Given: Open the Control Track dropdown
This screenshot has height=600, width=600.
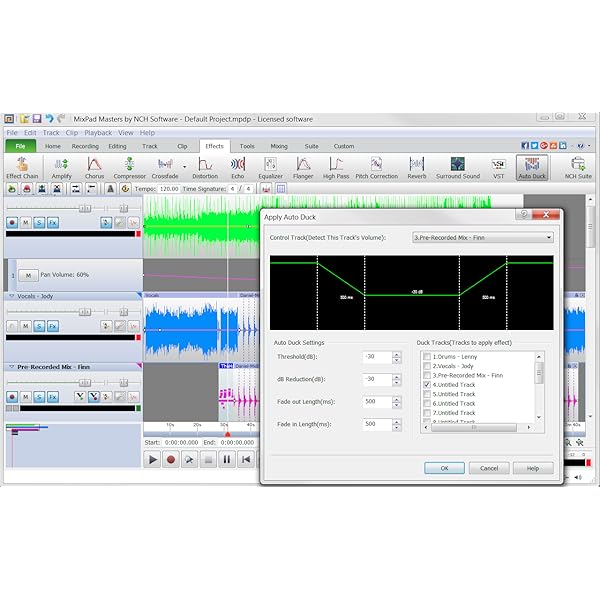Looking at the screenshot, I should [483, 238].
